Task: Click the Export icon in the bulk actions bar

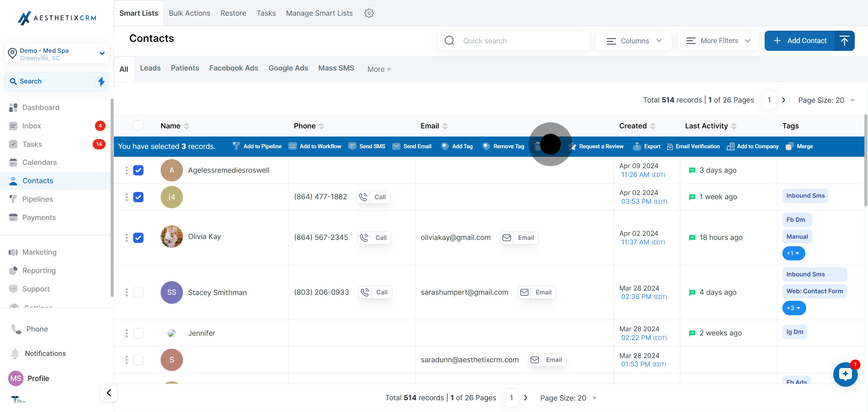Action: click(637, 146)
